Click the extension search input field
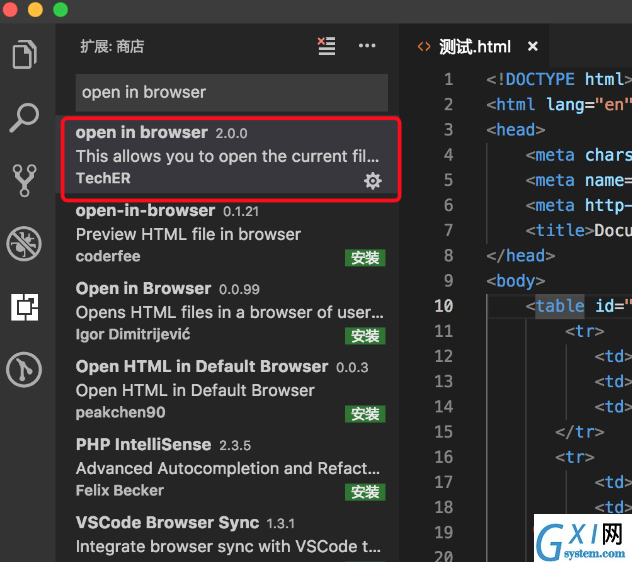The width and height of the screenshot is (632, 562). click(x=231, y=92)
